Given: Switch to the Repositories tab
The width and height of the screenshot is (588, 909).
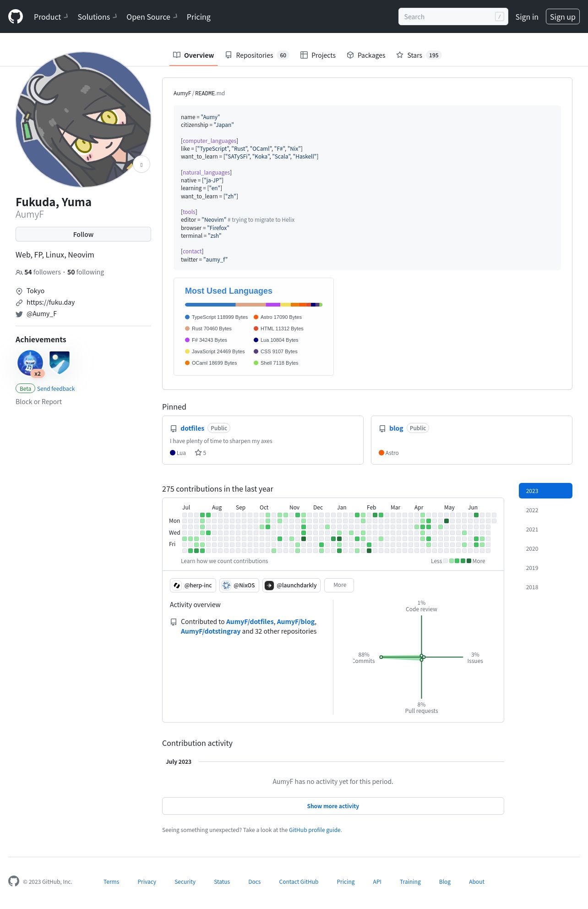Looking at the screenshot, I should pyautogui.click(x=257, y=55).
